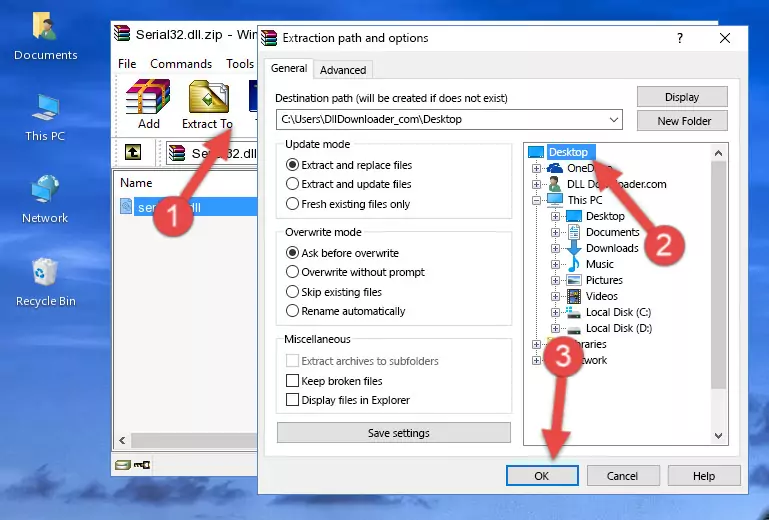
Task: Expand the Pictures tree node
Action: pos(555,281)
